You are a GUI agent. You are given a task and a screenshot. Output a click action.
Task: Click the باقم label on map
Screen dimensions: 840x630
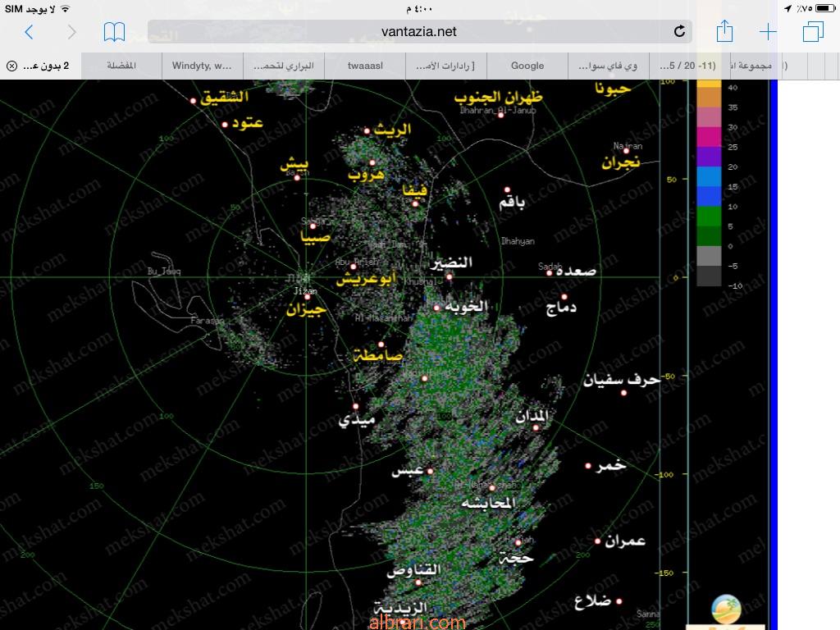[512, 202]
